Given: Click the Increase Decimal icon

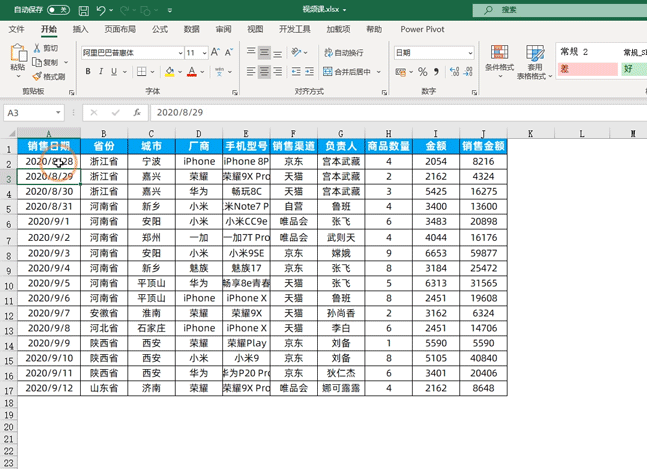Looking at the screenshot, I should [454, 72].
